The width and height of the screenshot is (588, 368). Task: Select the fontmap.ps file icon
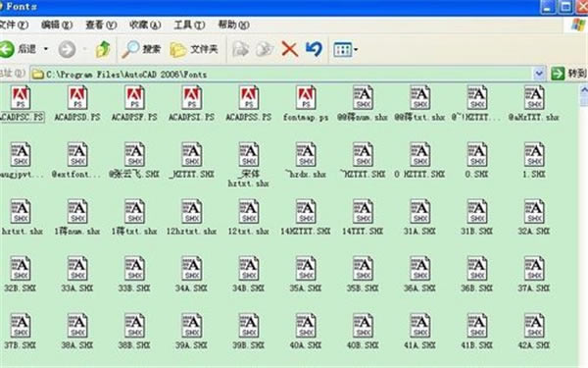point(306,104)
